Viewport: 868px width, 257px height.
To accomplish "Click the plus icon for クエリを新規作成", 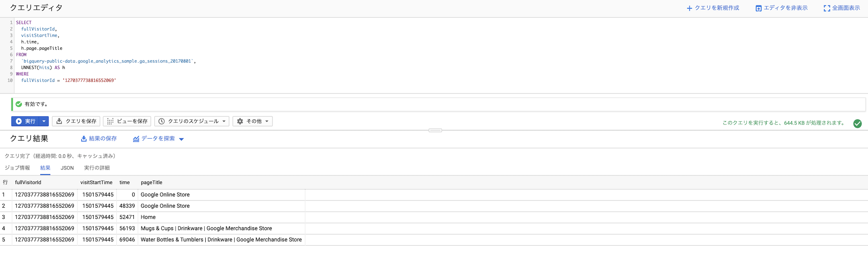I will (690, 8).
